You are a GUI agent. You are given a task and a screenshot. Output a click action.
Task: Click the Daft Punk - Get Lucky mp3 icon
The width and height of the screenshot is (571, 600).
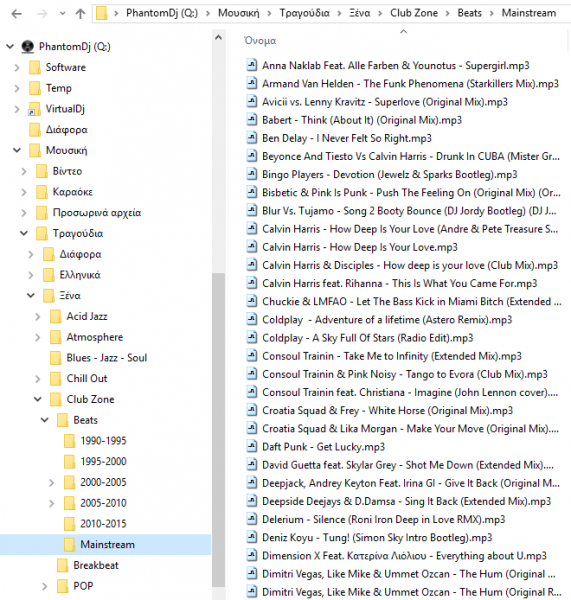point(251,447)
